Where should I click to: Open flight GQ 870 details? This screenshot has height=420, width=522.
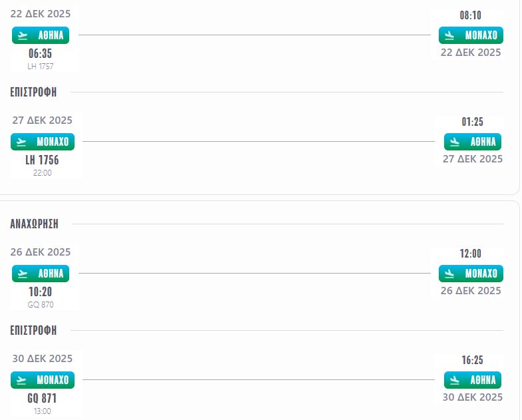point(41,304)
